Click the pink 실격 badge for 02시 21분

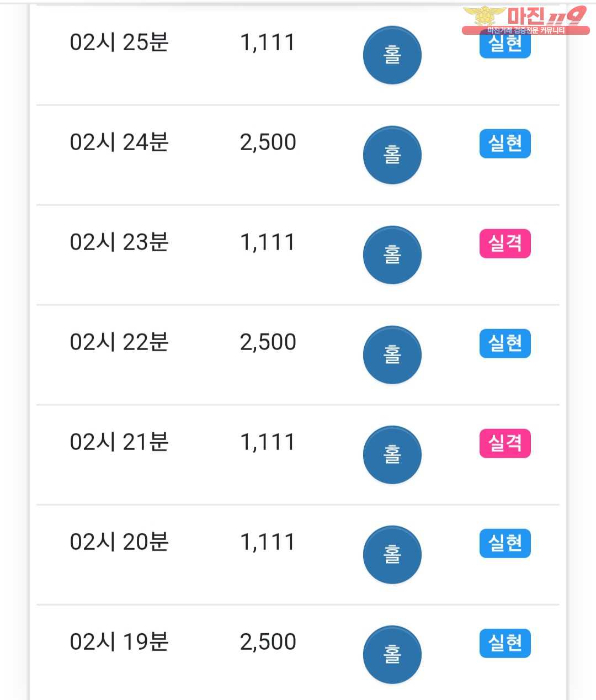(505, 443)
